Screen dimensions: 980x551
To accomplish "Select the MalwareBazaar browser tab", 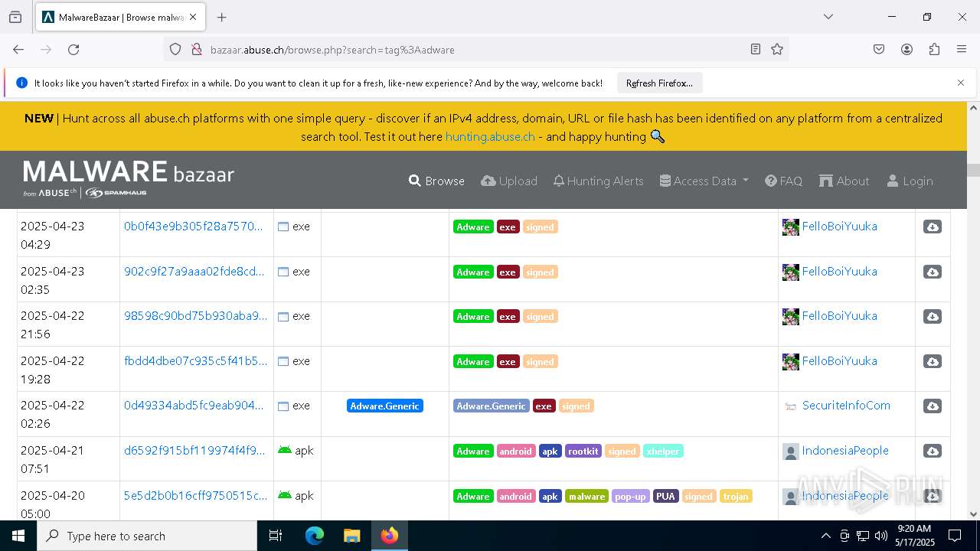I will 120,17.
